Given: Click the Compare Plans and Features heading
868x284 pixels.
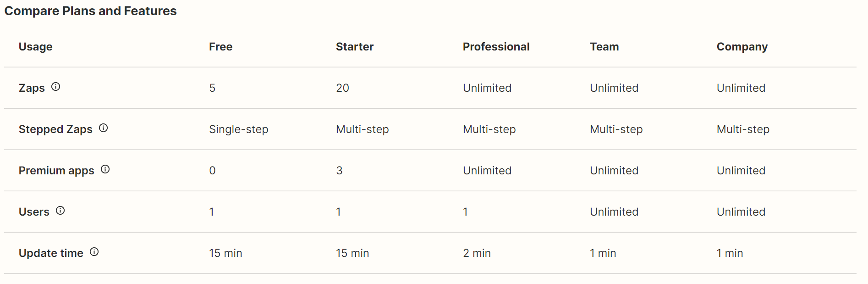Looking at the screenshot, I should 90,11.
